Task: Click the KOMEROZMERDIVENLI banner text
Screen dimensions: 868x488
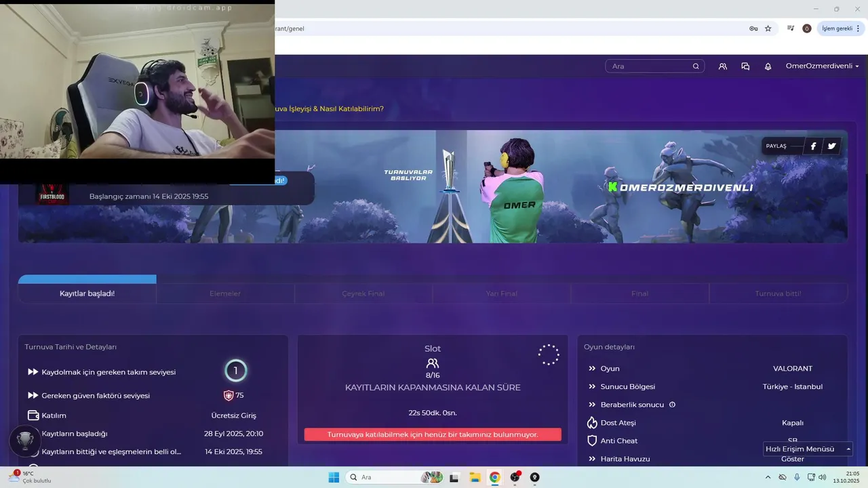Action: (681, 187)
